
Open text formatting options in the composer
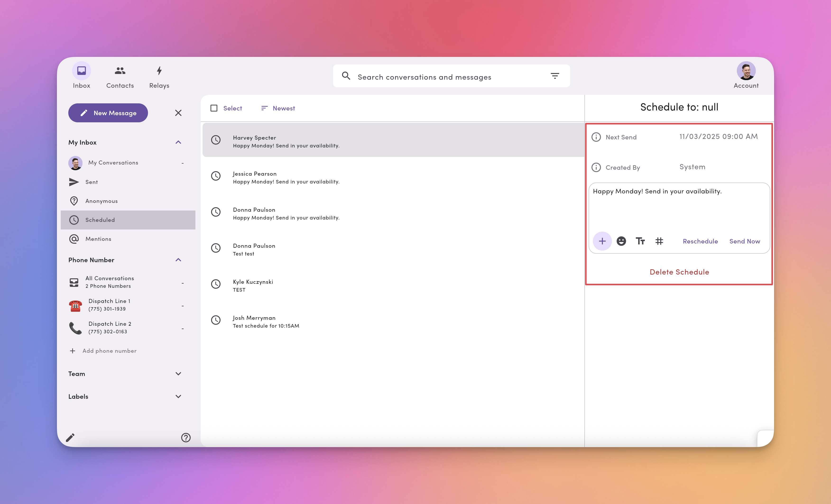click(640, 241)
